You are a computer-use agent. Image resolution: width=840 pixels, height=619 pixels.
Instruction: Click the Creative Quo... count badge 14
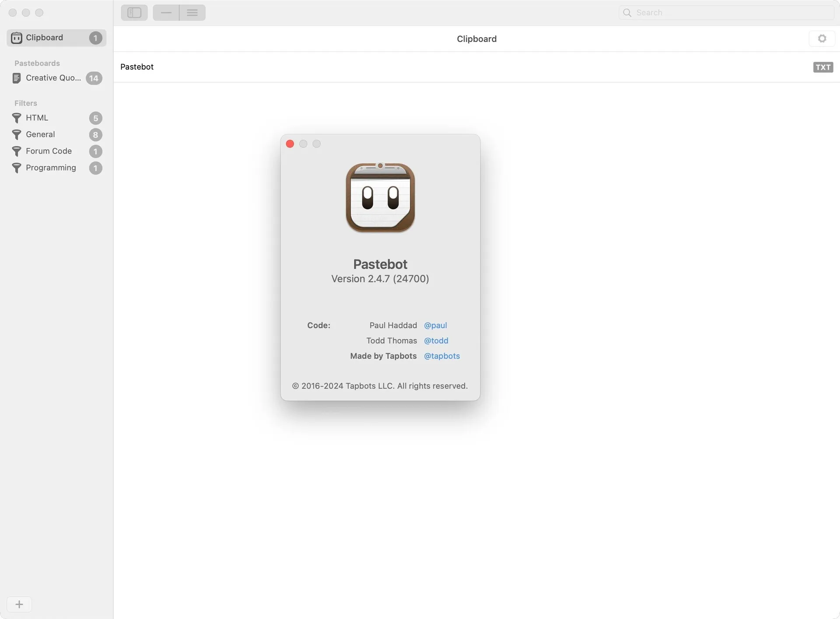pos(94,78)
